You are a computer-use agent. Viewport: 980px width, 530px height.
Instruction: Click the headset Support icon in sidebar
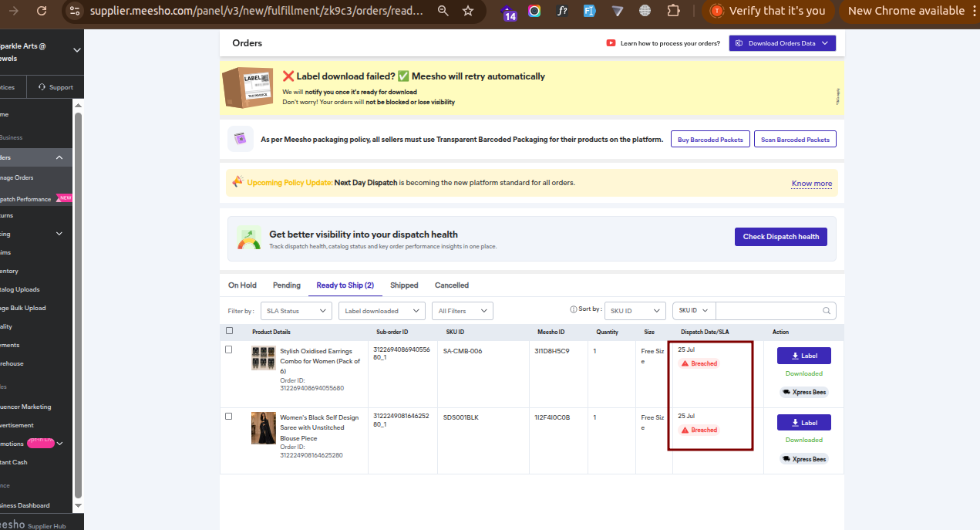(x=42, y=87)
